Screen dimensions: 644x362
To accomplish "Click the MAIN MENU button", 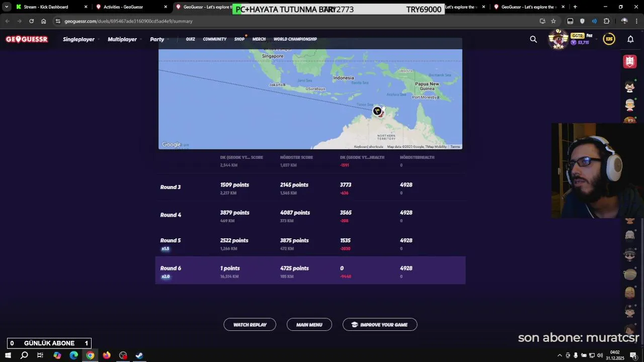I will coord(309,325).
